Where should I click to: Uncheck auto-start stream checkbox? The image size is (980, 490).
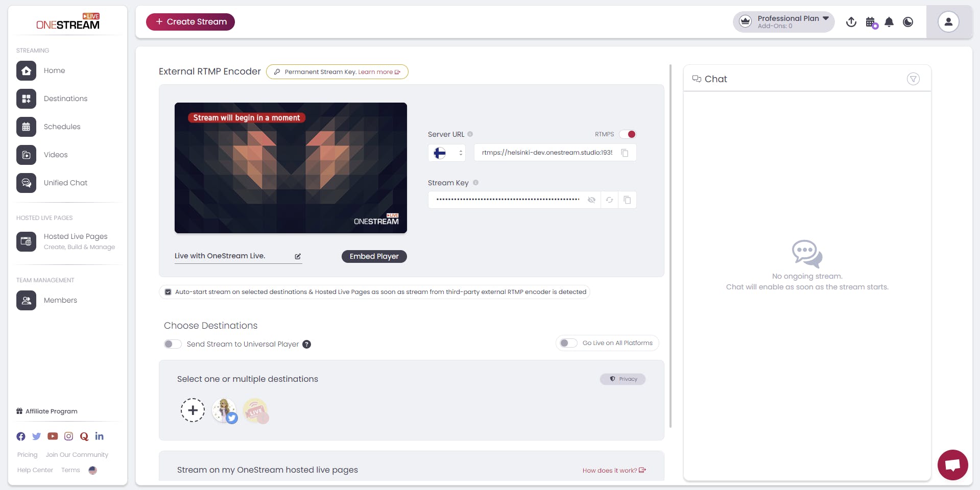(x=168, y=292)
